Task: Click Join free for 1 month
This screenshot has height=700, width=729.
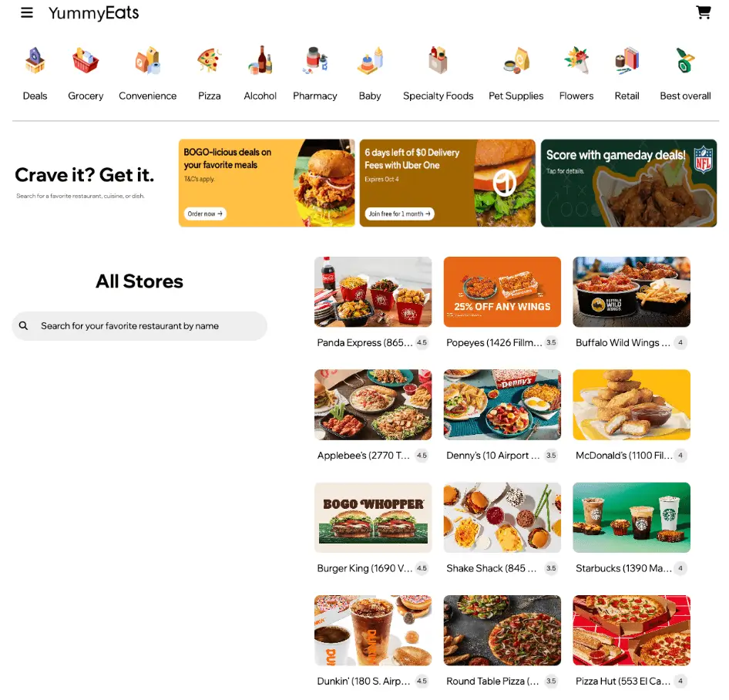Action: 399,214
